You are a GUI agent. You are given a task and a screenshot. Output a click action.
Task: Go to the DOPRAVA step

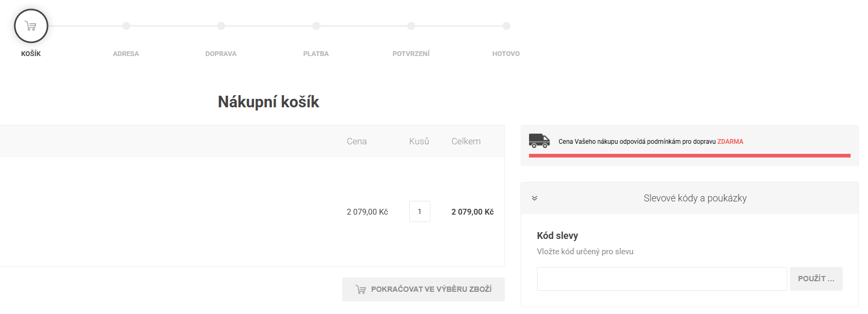pyautogui.click(x=221, y=54)
